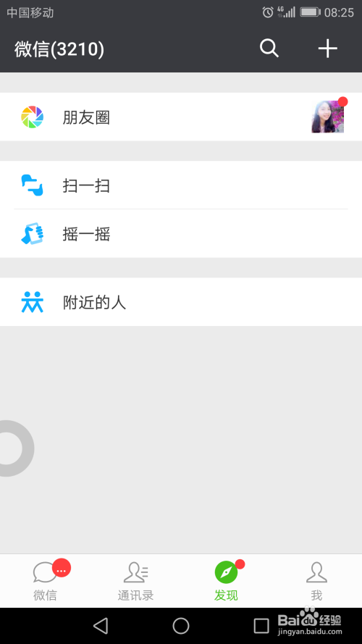This screenshot has width=362, height=644.
Task: Switch to the 我 profile tab
Action: 316,581
